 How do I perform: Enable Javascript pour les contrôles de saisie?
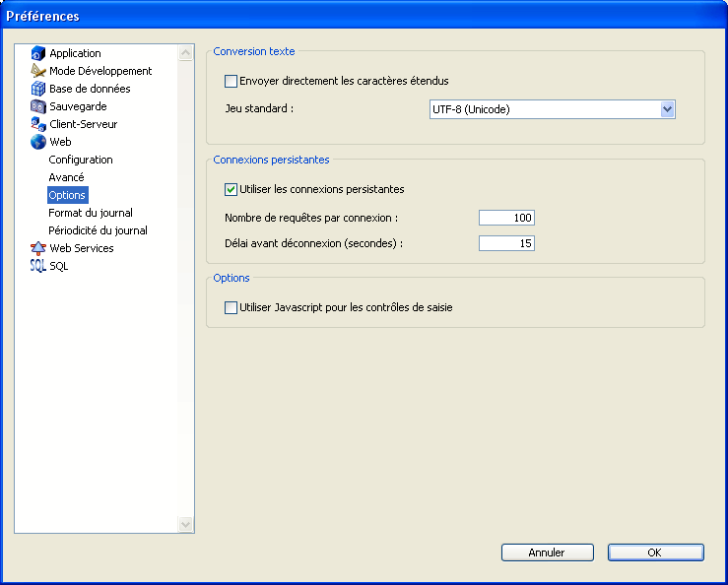point(232,307)
